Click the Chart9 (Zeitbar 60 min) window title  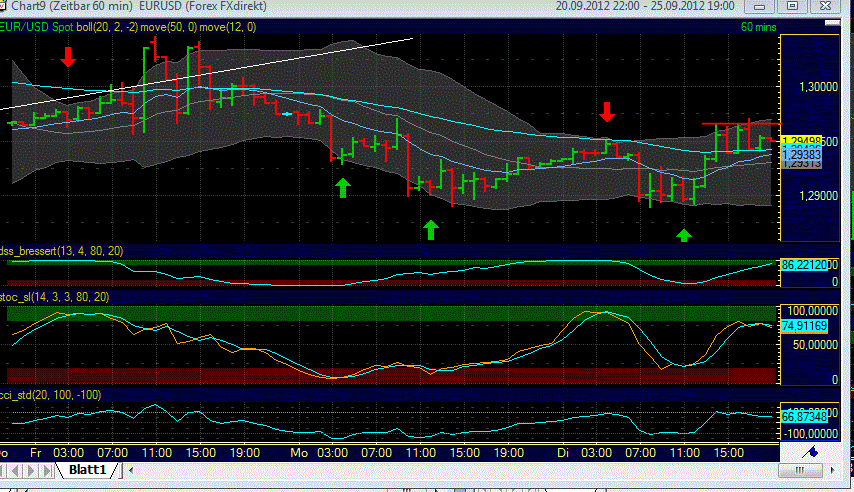71,6
